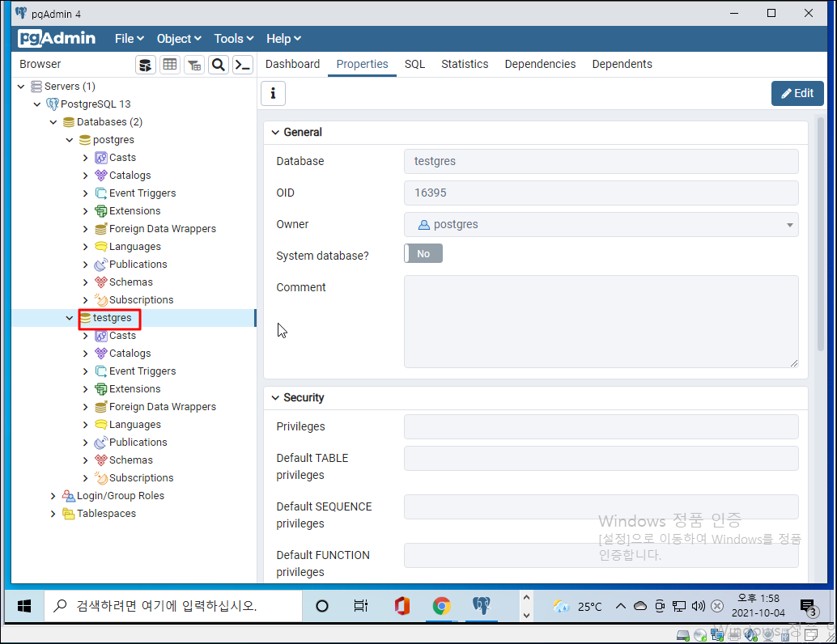
Task: Open the Search Objects magnifier icon
Action: coord(219,65)
